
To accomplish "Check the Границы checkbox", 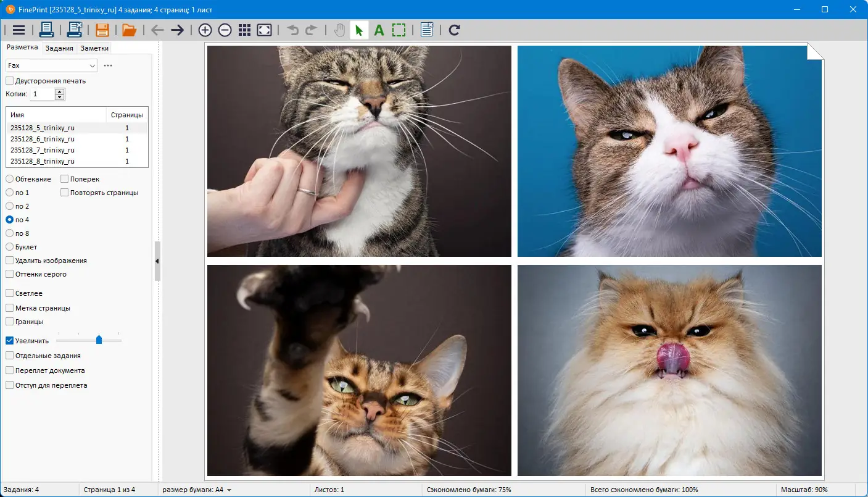I will (x=9, y=322).
